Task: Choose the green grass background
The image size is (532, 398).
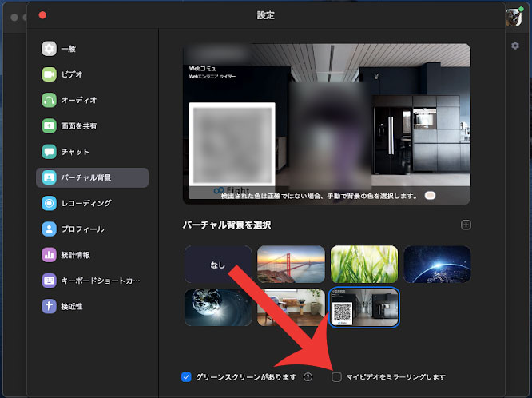Action: point(364,265)
